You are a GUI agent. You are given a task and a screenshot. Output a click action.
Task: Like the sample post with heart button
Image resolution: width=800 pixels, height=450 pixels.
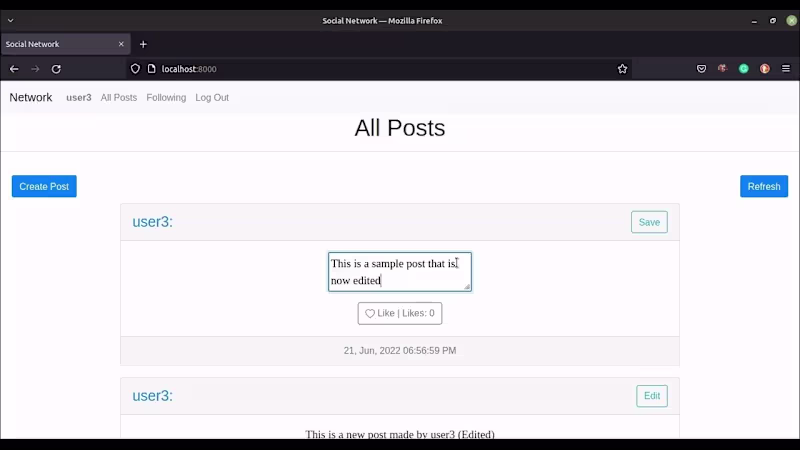[x=399, y=313]
